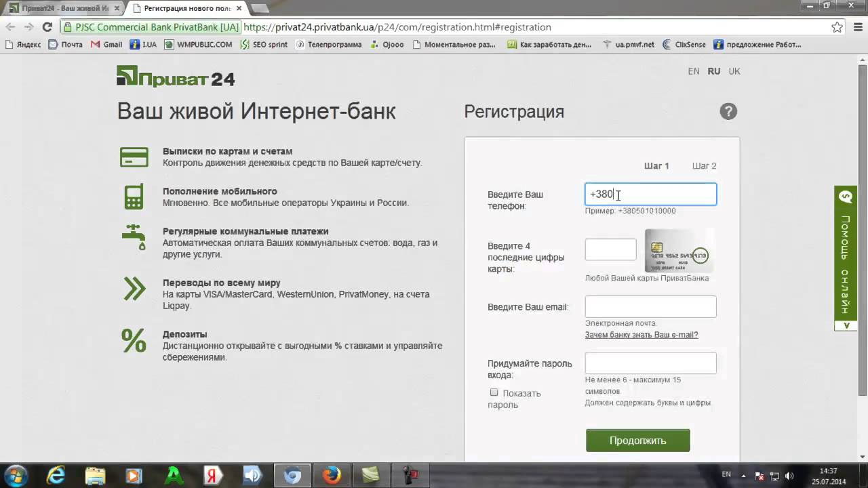Click the EN keyboard language indicator

[726, 474]
